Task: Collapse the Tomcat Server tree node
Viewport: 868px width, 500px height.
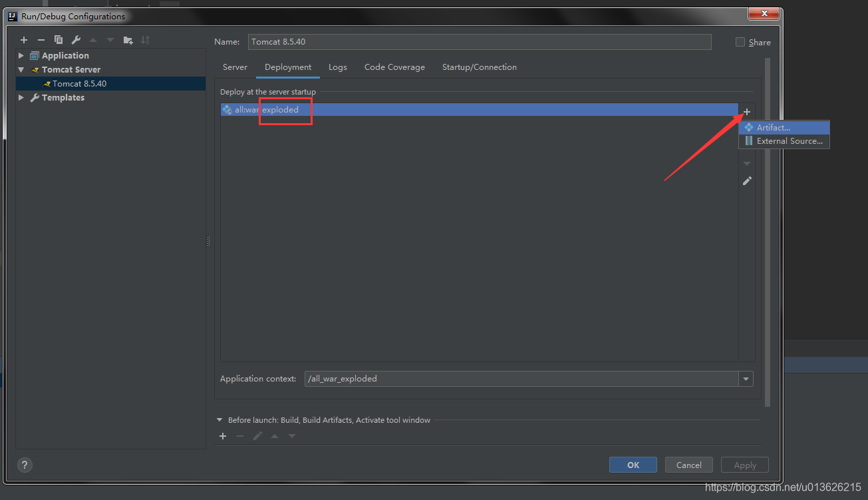Action: point(21,69)
